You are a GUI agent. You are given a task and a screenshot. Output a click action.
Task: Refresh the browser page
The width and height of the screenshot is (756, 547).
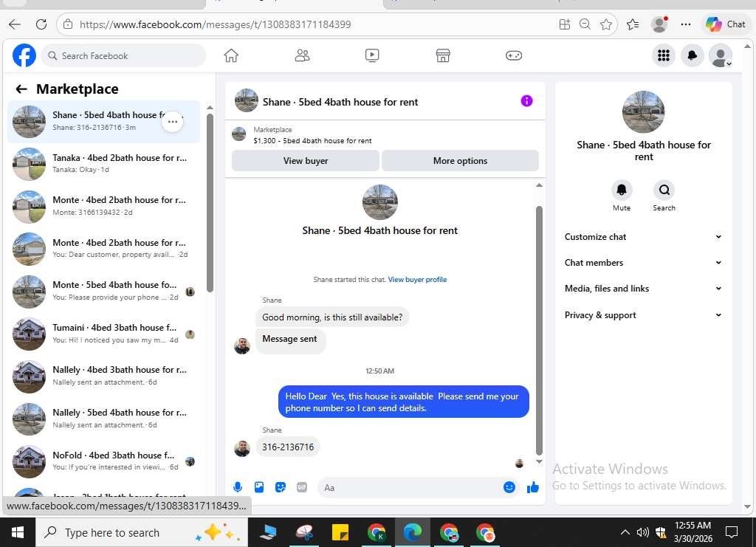(41, 24)
